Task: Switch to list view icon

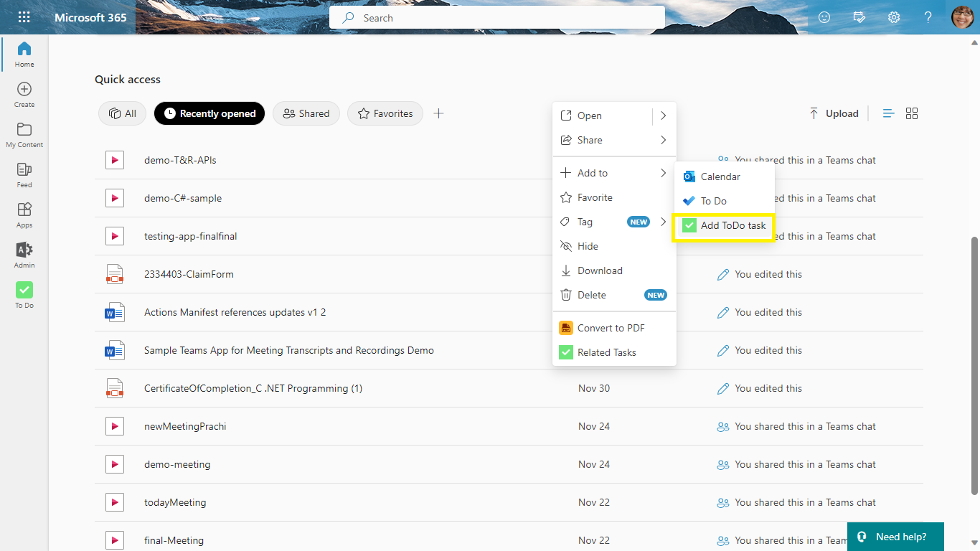Action: click(889, 113)
